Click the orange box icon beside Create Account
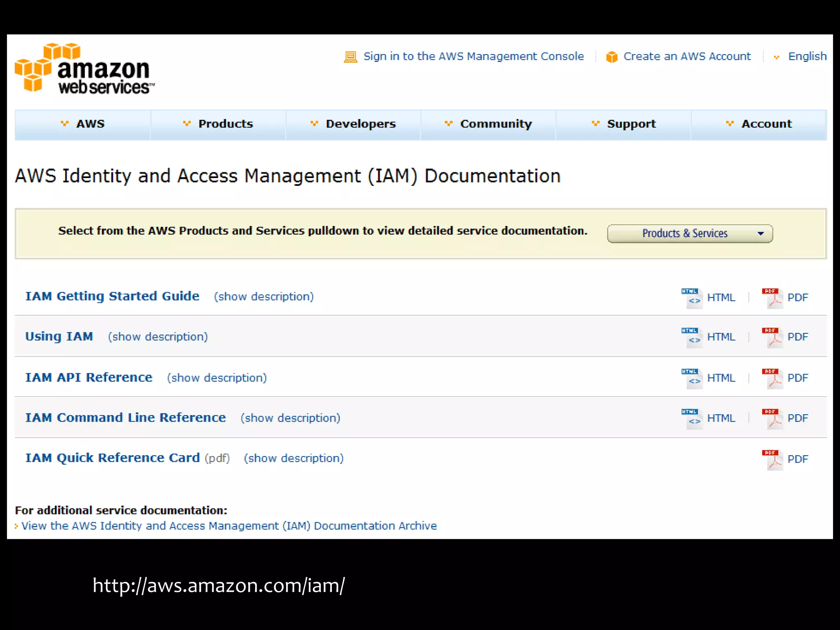This screenshot has width=840, height=630. click(612, 57)
